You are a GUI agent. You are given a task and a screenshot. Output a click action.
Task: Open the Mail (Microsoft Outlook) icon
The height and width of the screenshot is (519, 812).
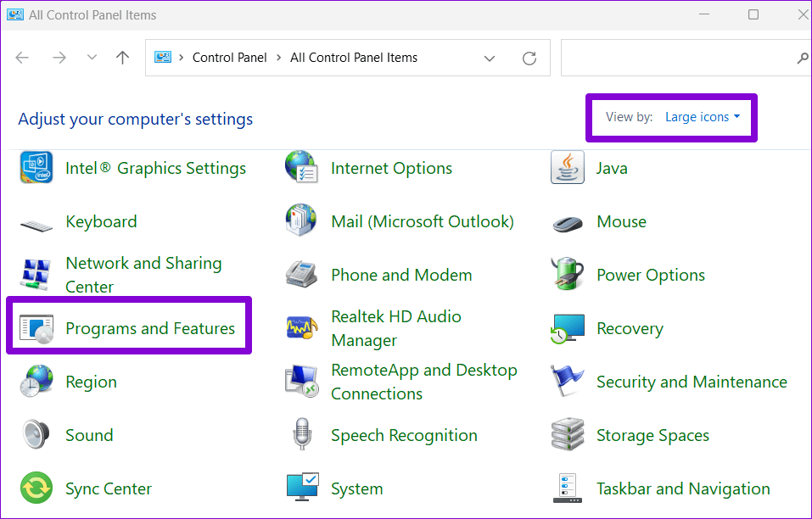click(x=301, y=220)
